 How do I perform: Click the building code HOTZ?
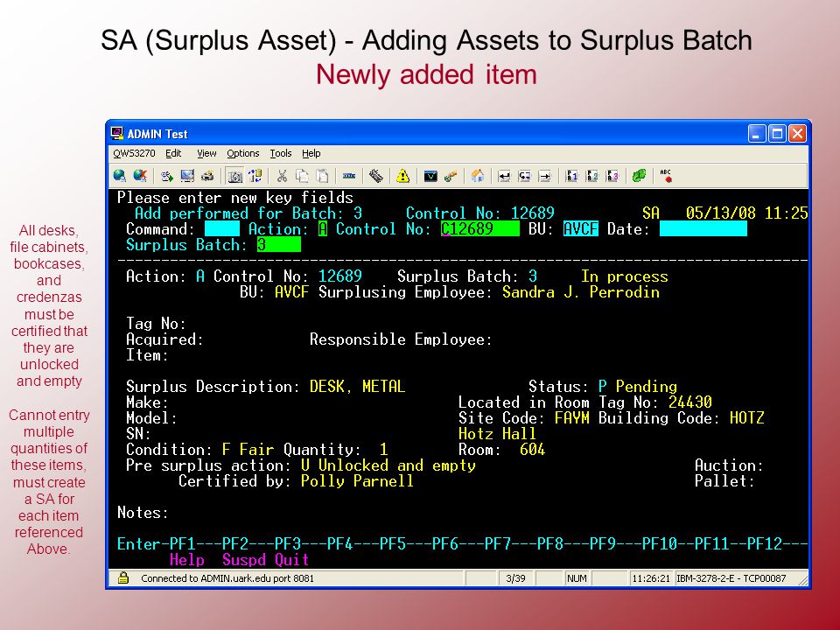pos(746,418)
